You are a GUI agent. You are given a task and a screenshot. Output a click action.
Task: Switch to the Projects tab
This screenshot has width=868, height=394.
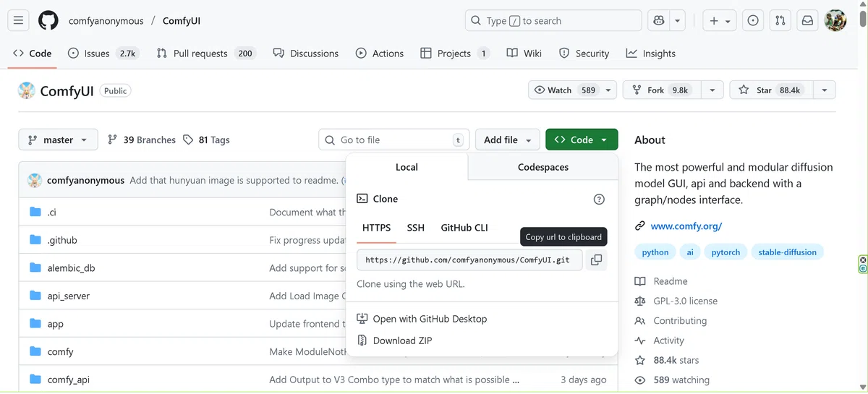[454, 53]
